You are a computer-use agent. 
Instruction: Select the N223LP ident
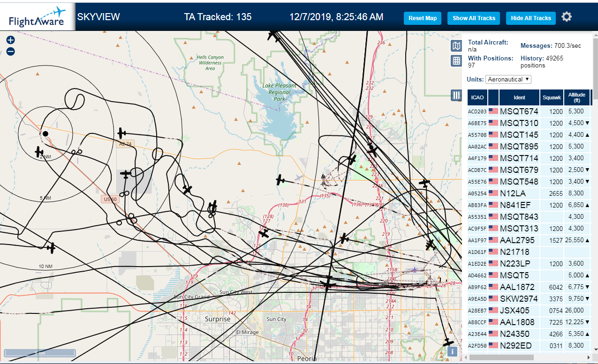click(x=515, y=264)
